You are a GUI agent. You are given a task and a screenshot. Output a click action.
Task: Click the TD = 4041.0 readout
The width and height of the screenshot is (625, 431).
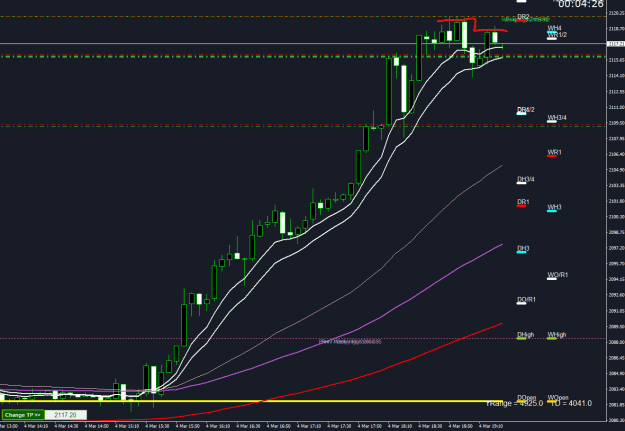tap(571, 403)
